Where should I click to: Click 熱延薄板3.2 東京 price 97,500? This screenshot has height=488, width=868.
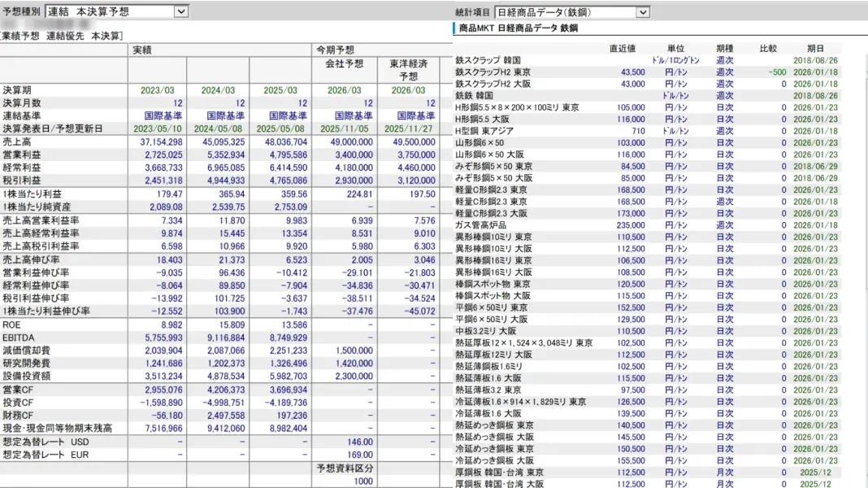coord(633,390)
